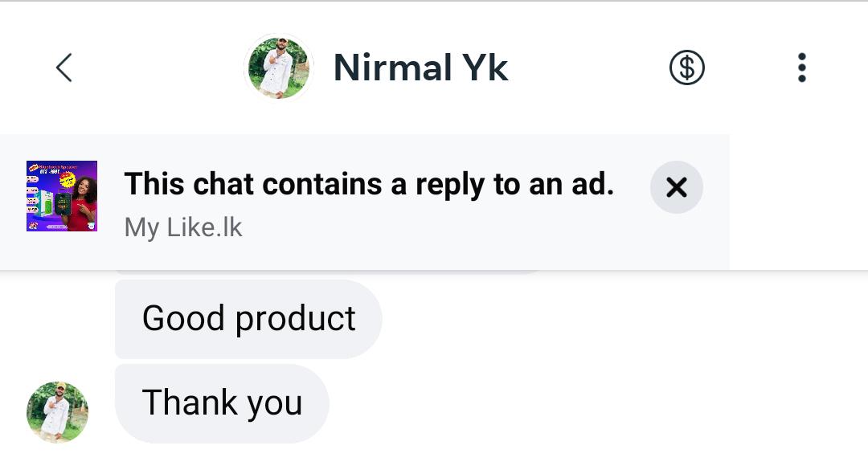Screen dimensions: 868x466
Task: View the ad thumbnail image
Action: click(x=62, y=196)
